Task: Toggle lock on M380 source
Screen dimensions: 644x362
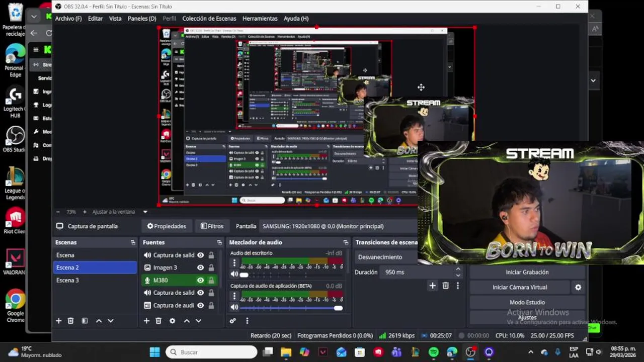Action: point(211,280)
